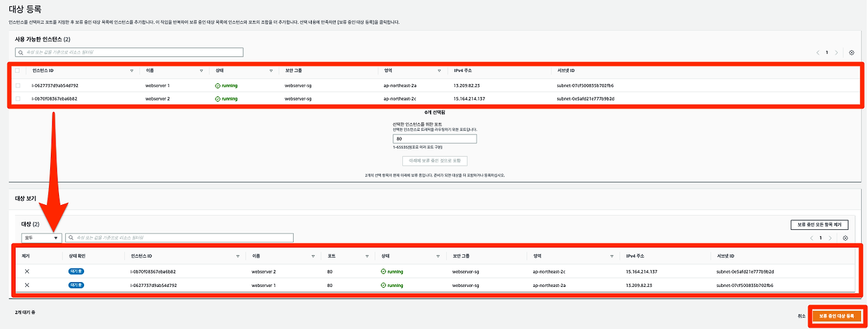Click the port field containing 80
The height and width of the screenshot is (329, 868).
tap(435, 138)
